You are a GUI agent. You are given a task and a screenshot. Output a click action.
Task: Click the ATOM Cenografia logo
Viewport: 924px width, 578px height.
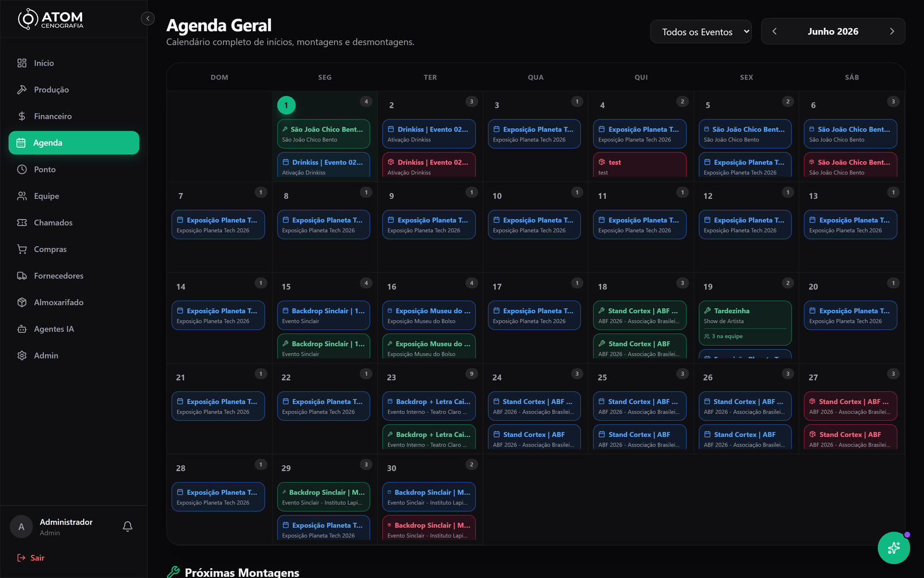(x=50, y=19)
